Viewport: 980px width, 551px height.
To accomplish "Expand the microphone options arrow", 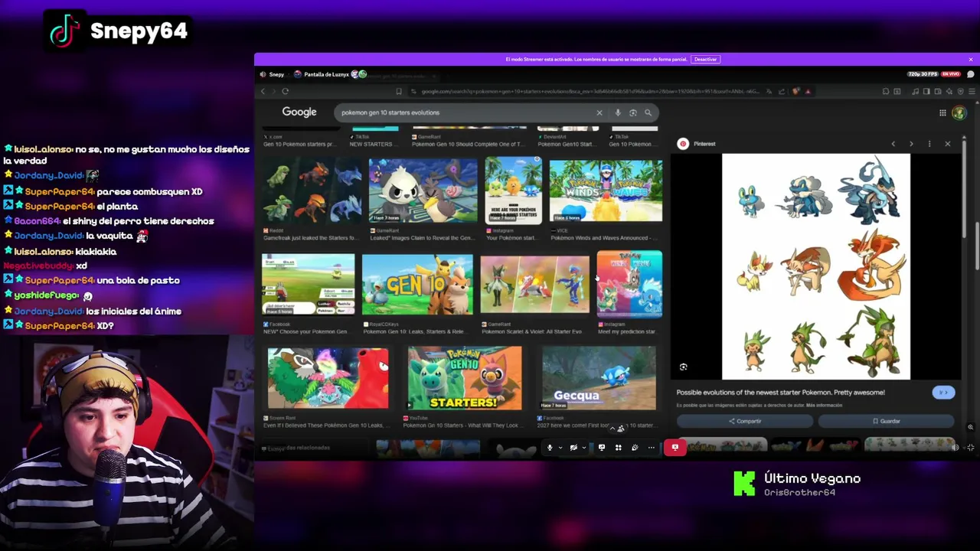I will (560, 448).
